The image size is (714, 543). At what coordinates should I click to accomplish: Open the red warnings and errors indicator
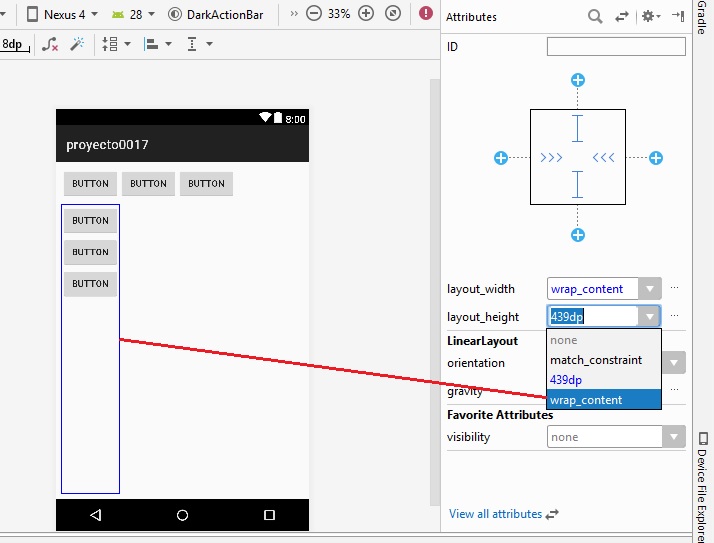[427, 14]
